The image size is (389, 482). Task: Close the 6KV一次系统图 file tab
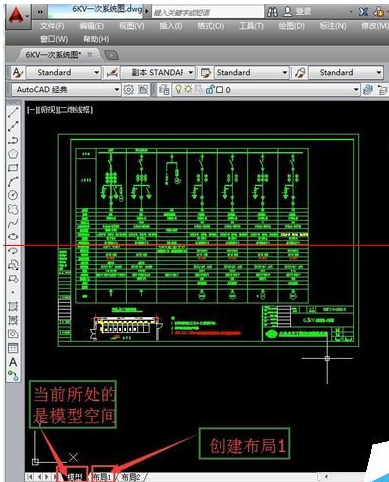tap(90, 54)
